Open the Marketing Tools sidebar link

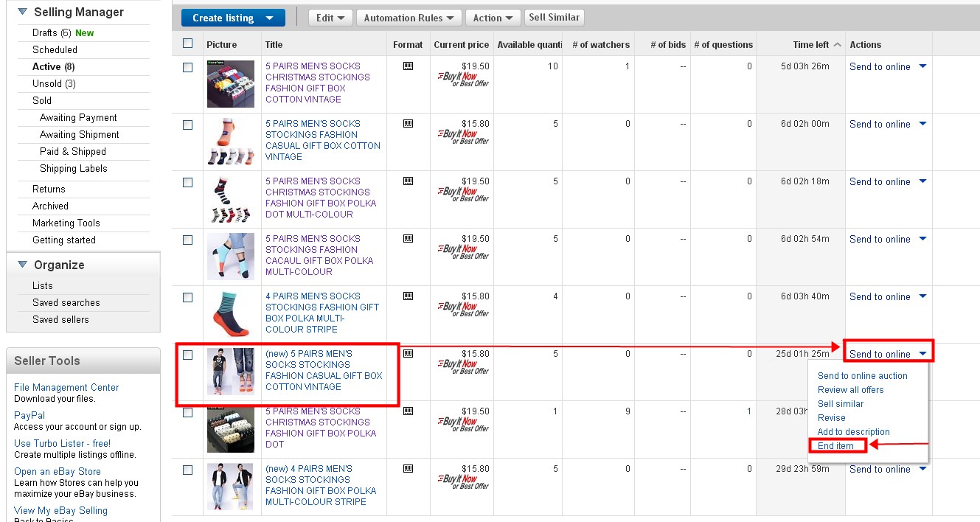point(66,223)
